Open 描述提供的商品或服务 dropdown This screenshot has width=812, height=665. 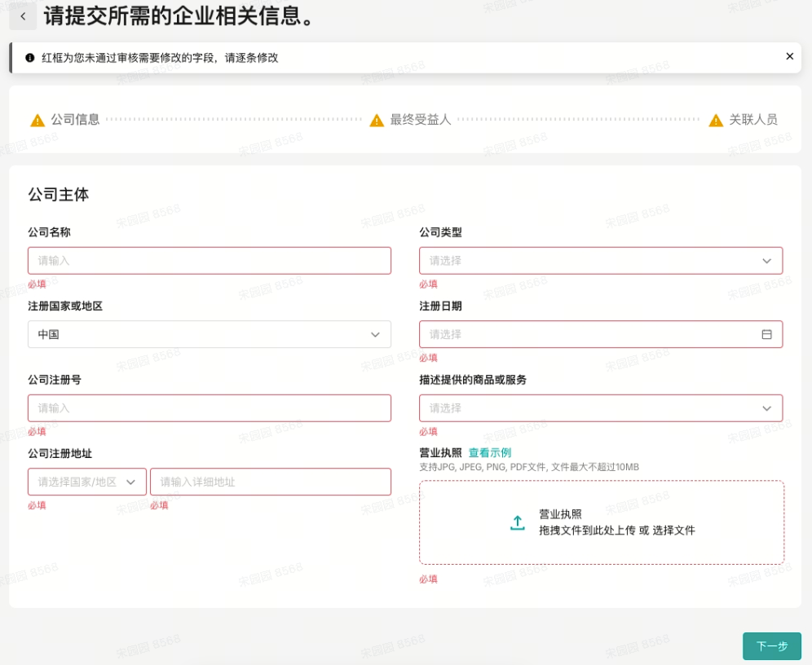pyautogui.click(x=601, y=407)
